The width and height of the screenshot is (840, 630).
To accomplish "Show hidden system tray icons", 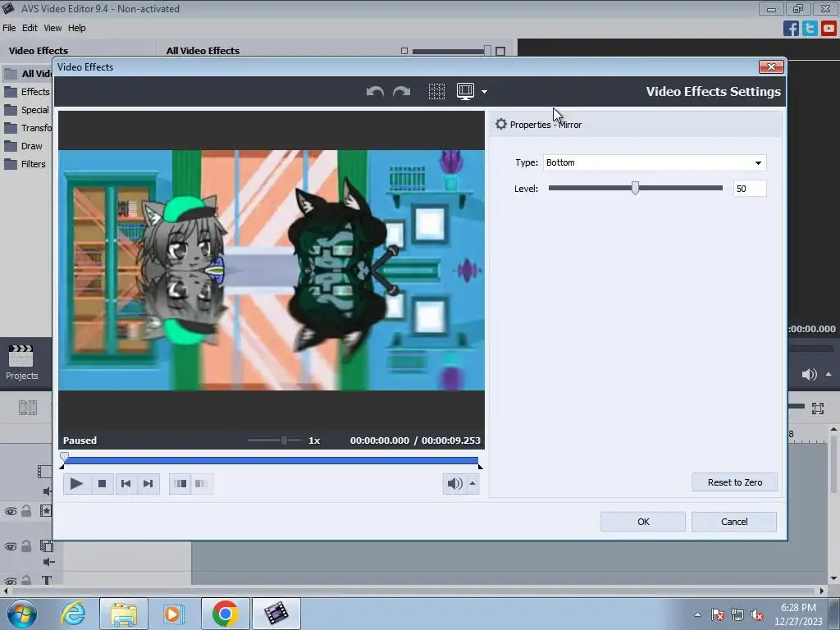I will [x=697, y=614].
